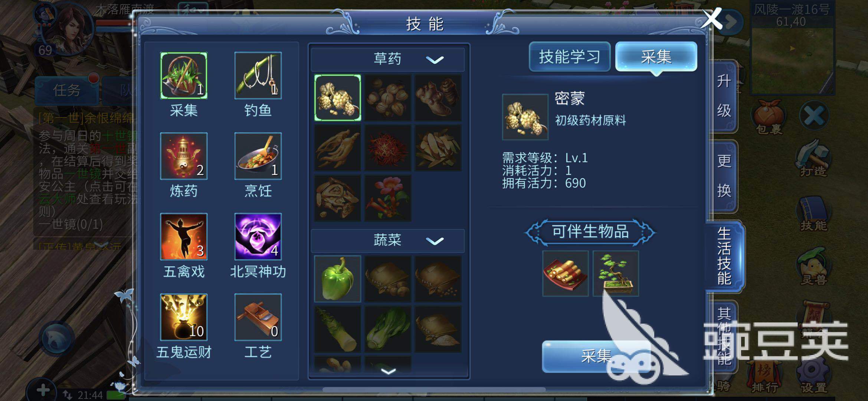View the bonsai tree byproduct item
868x401 pixels.
(616, 274)
